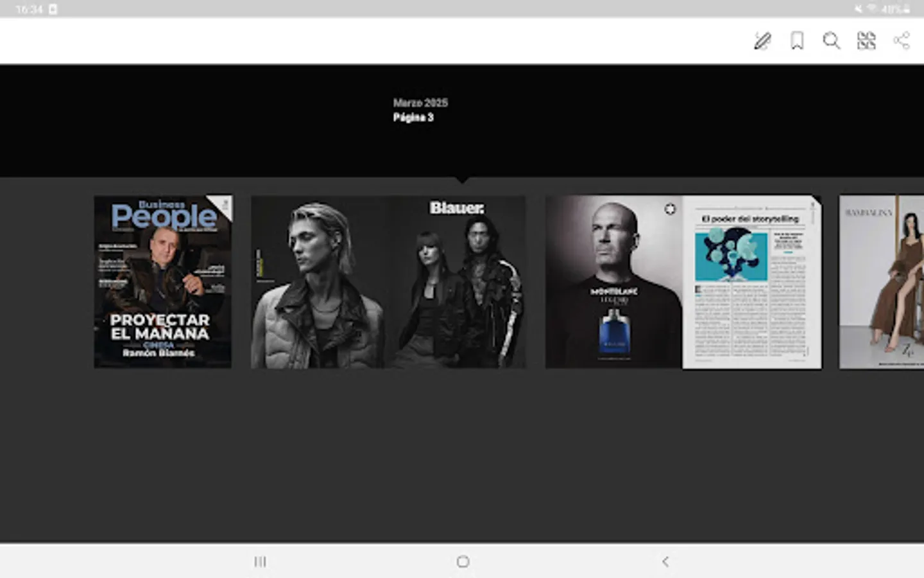Image resolution: width=924 pixels, height=578 pixels.
Task: Select the 'Marzo 2025' issue label
Action: pyautogui.click(x=420, y=103)
